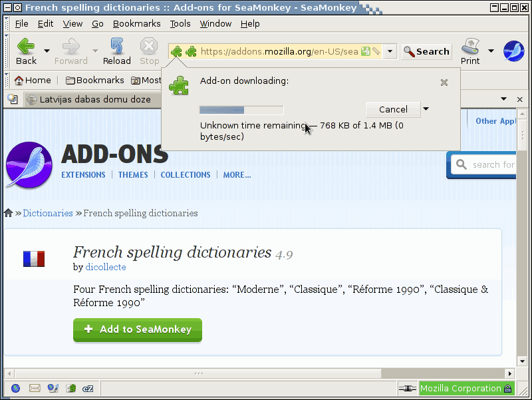Open Home from the bookmarks toolbar
The height and width of the screenshot is (400, 532).
click(x=33, y=81)
